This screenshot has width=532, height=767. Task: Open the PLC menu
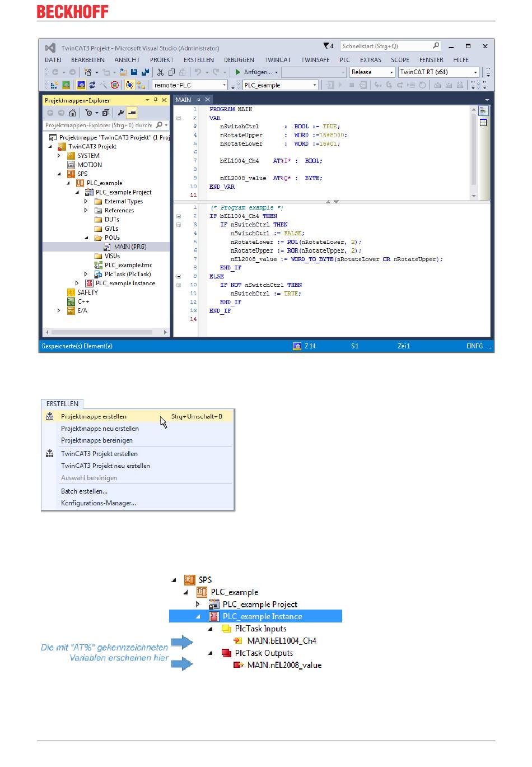pyautogui.click(x=345, y=60)
